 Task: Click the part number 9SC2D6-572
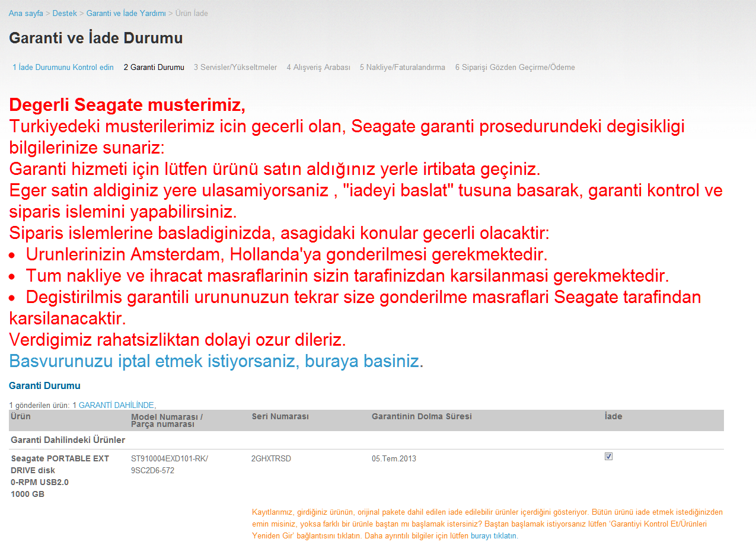[152, 471]
